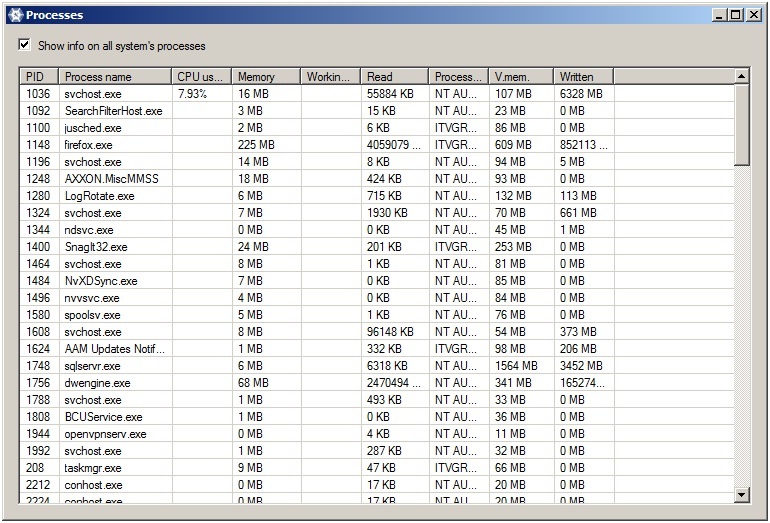Select the AXXON.MiscMMSS process row

[x=111, y=179]
